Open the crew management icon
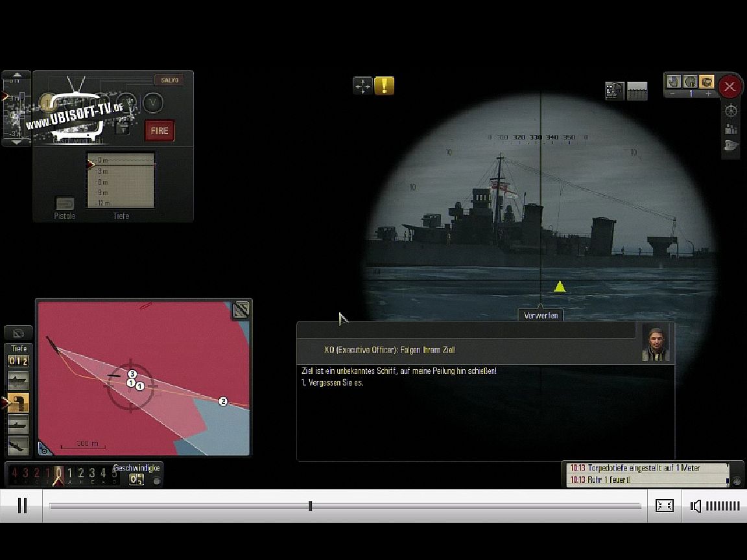Viewport: 747px width, 560px height. click(x=731, y=128)
